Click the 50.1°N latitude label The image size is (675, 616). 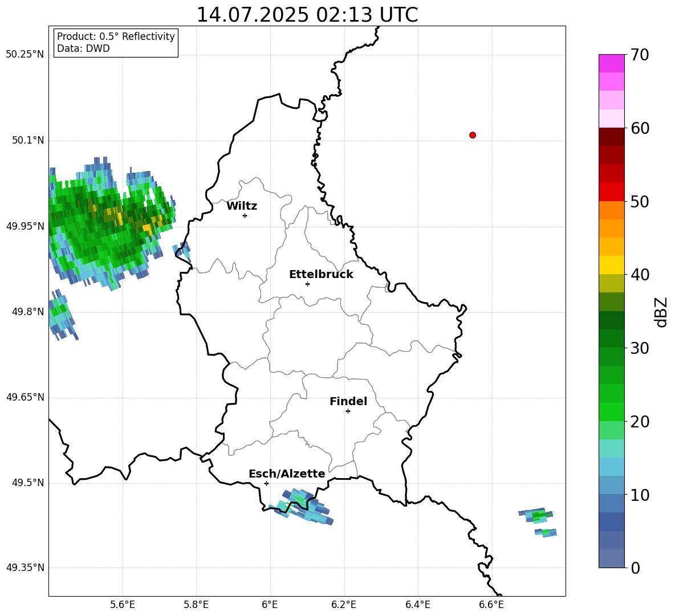click(x=28, y=141)
